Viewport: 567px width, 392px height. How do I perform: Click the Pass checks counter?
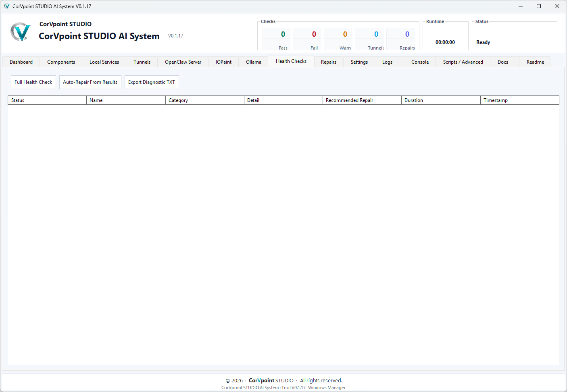(x=276, y=39)
